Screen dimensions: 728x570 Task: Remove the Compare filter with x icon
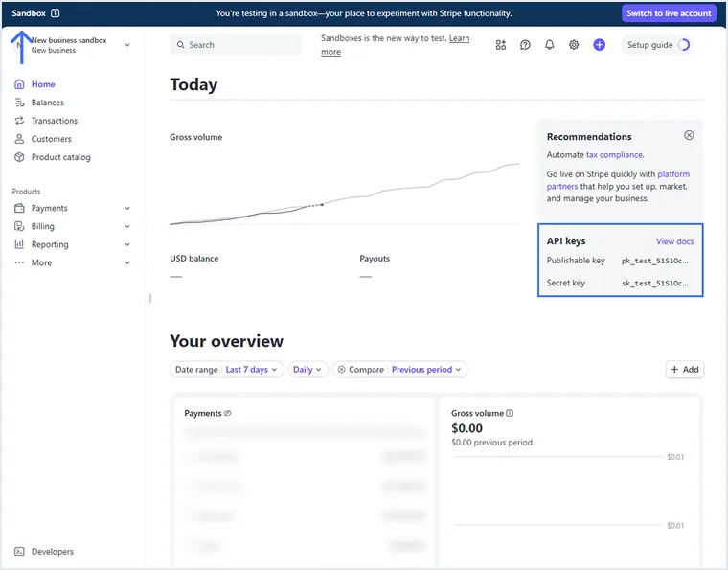(x=341, y=370)
